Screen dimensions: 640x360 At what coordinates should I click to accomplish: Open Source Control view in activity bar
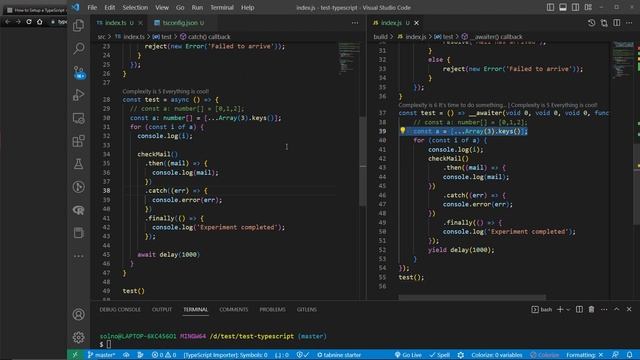[x=78, y=72]
